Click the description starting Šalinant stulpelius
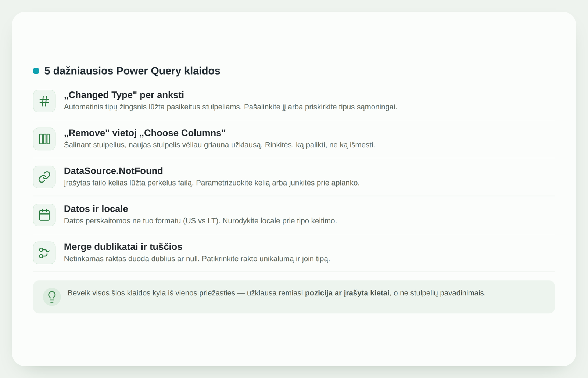Viewport: 588px width, 378px height. click(x=219, y=145)
